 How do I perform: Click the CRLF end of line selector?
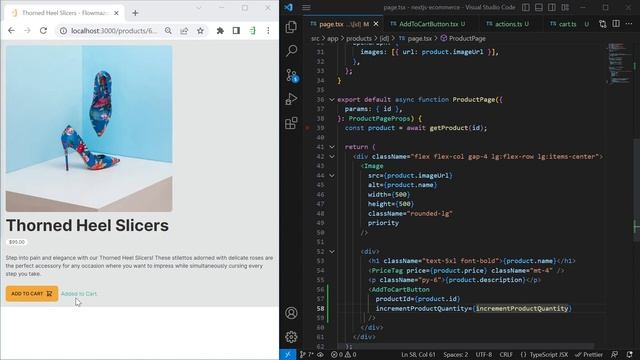point(506,355)
